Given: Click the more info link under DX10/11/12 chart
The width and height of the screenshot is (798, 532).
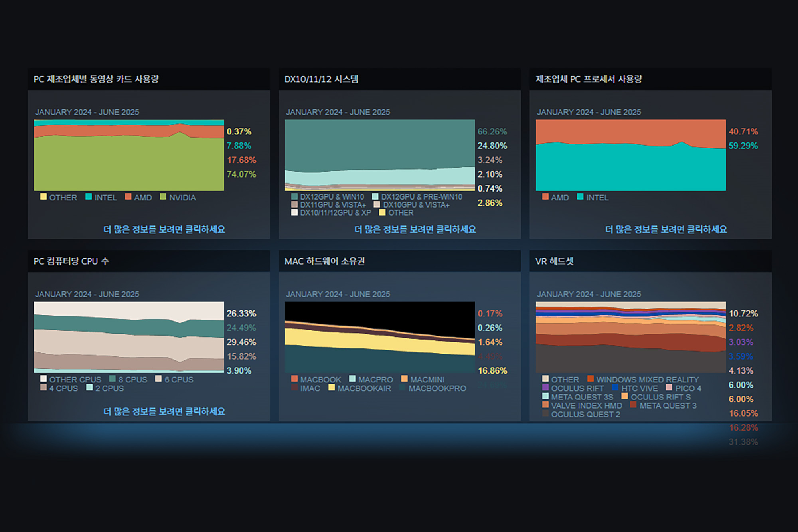Looking at the screenshot, I should tap(415, 229).
